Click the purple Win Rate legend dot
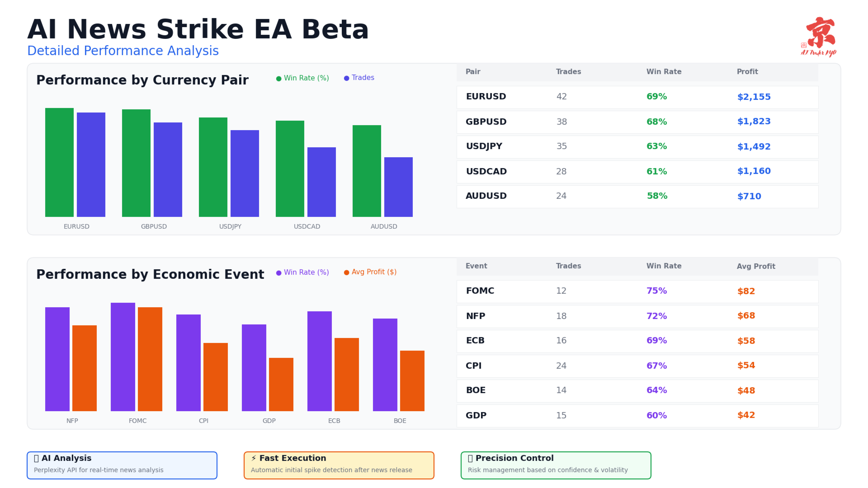Image resolution: width=868 pixels, height=488 pixels. click(278, 273)
